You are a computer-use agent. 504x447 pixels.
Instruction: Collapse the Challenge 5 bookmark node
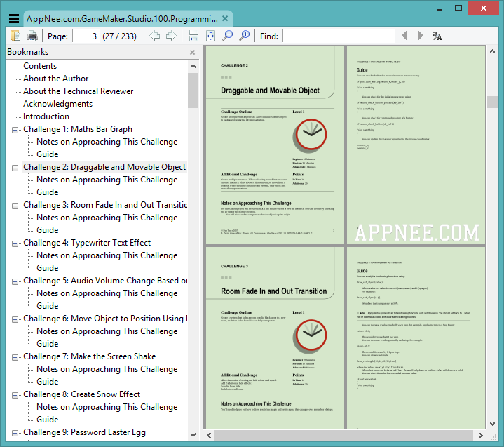15,281
